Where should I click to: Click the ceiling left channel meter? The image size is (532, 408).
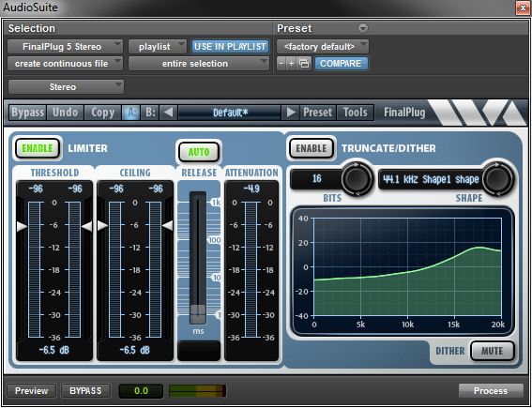point(115,269)
